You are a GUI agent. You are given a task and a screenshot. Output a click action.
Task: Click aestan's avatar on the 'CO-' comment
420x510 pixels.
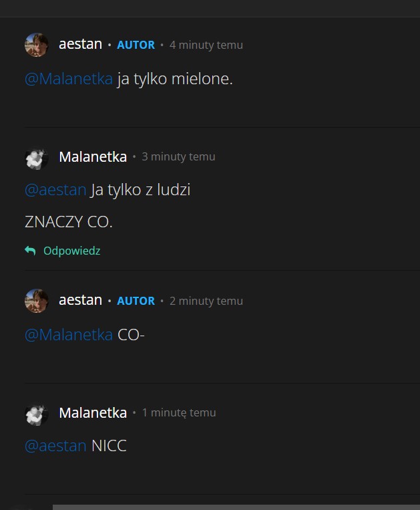click(36, 301)
